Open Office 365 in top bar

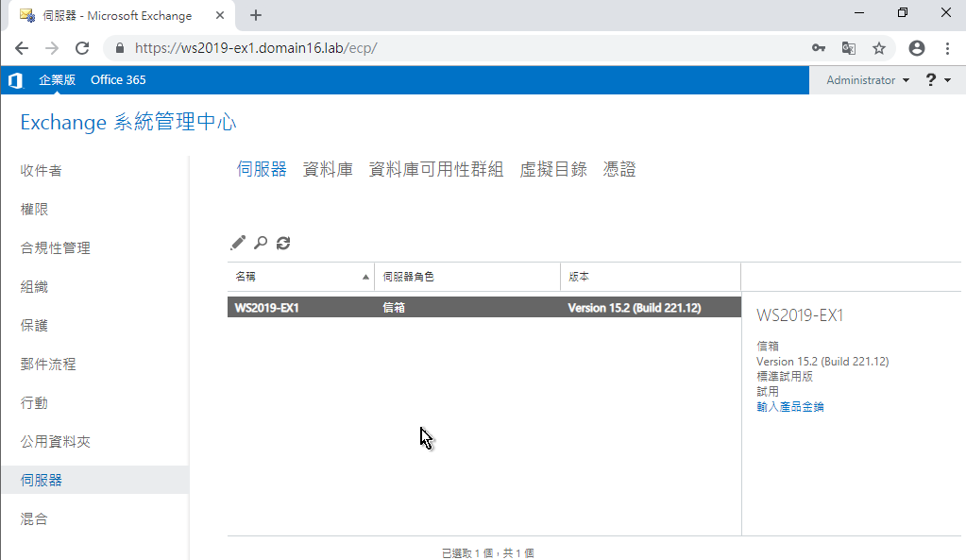[118, 80]
